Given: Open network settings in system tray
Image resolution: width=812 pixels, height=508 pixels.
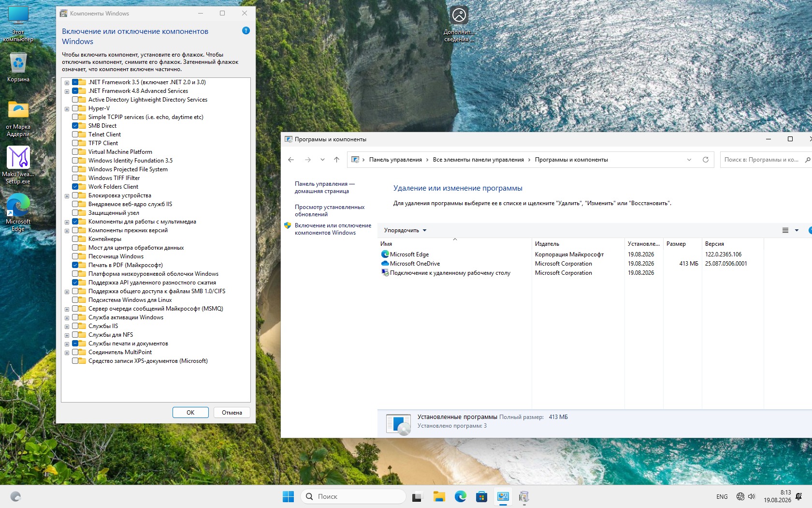Looking at the screenshot, I should click(740, 496).
